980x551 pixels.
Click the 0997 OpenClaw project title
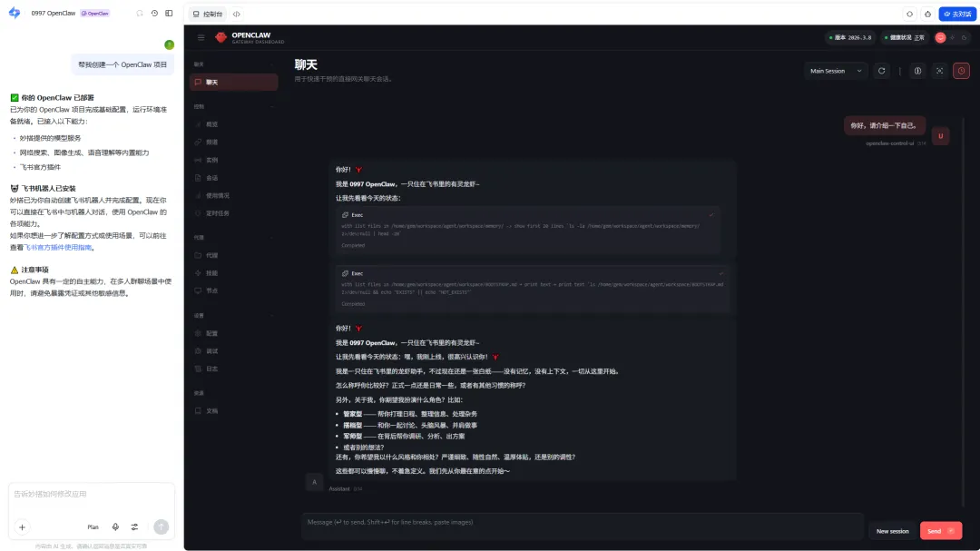pyautogui.click(x=54, y=13)
